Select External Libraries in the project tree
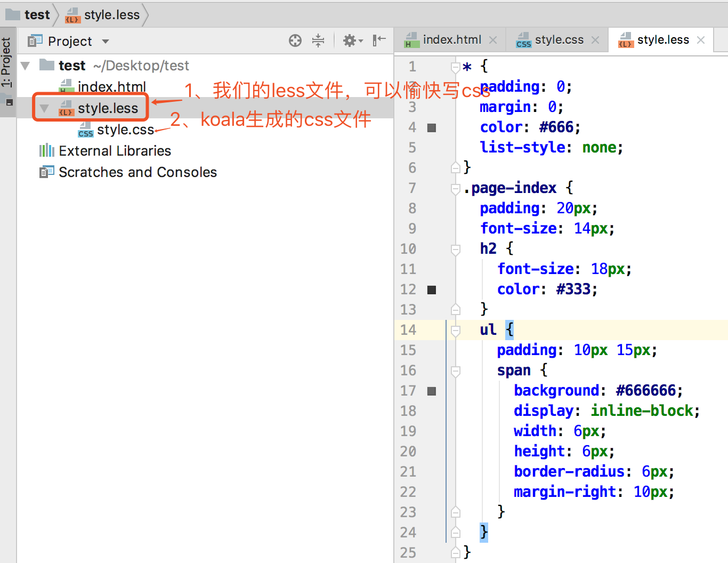The image size is (728, 563). coord(115,151)
